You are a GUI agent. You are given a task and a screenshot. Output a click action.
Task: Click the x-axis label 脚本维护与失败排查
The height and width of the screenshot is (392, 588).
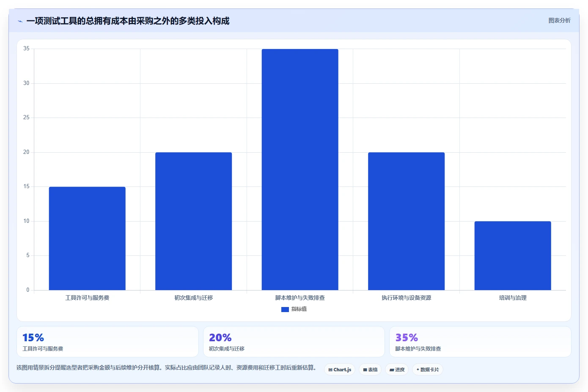tap(300, 298)
